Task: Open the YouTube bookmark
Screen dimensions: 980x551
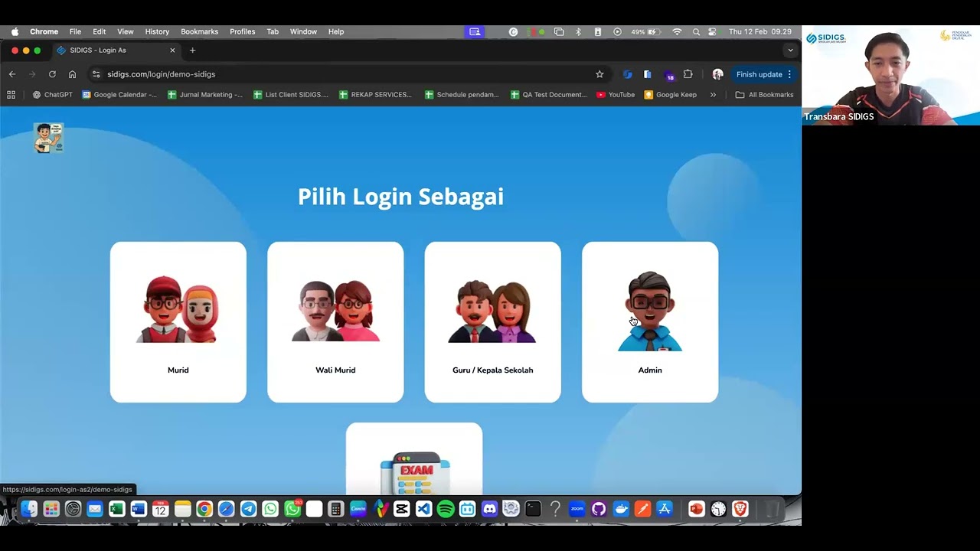Action: coord(616,95)
